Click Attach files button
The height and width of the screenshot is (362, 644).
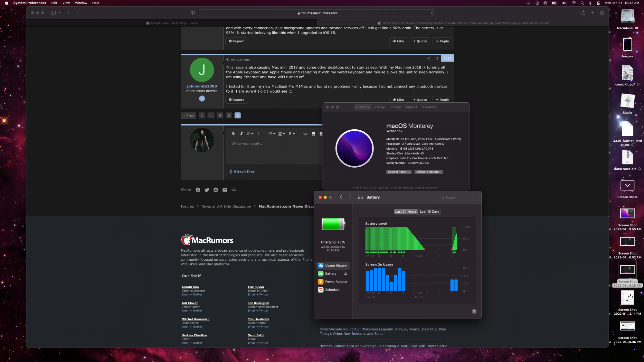coord(241,172)
